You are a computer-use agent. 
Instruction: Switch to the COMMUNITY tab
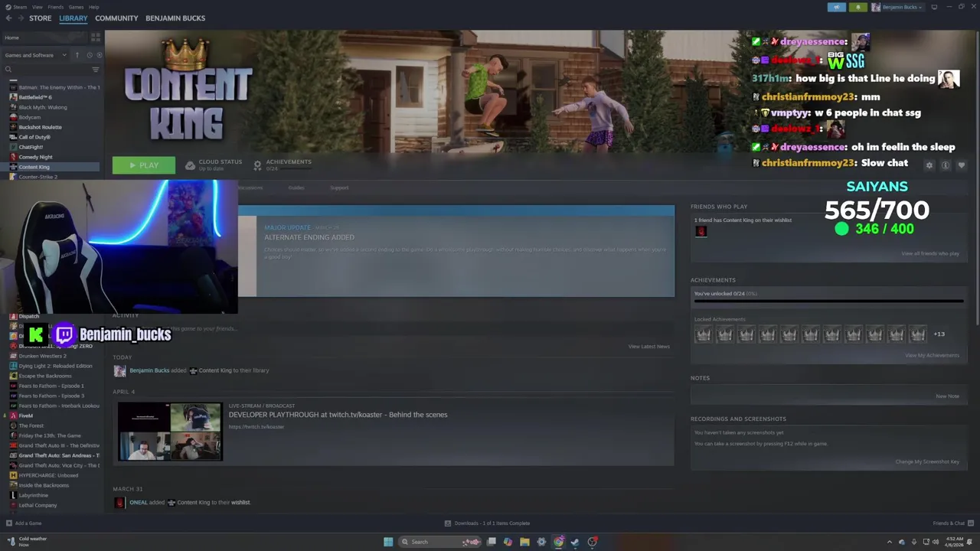pyautogui.click(x=116, y=18)
